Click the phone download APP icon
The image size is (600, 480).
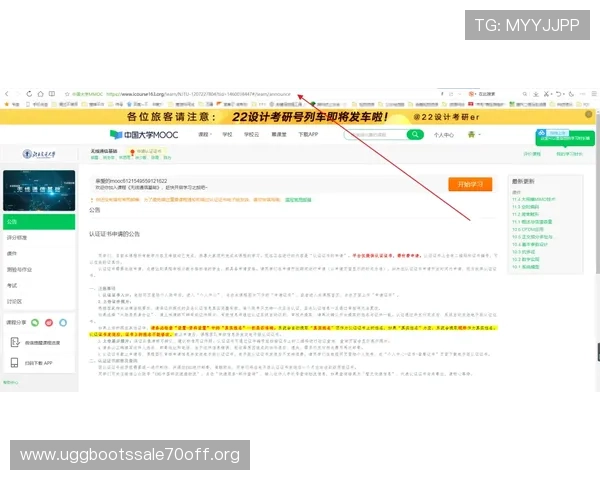point(15,362)
